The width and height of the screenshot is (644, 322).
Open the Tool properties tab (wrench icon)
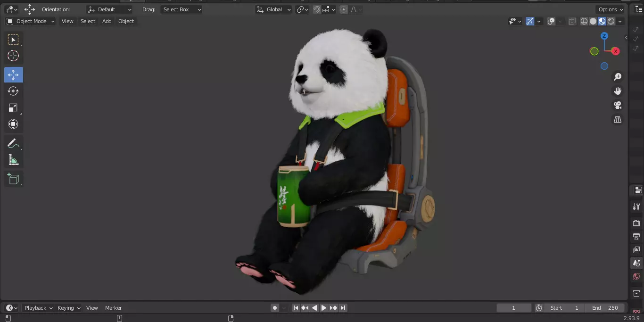pyautogui.click(x=636, y=206)
